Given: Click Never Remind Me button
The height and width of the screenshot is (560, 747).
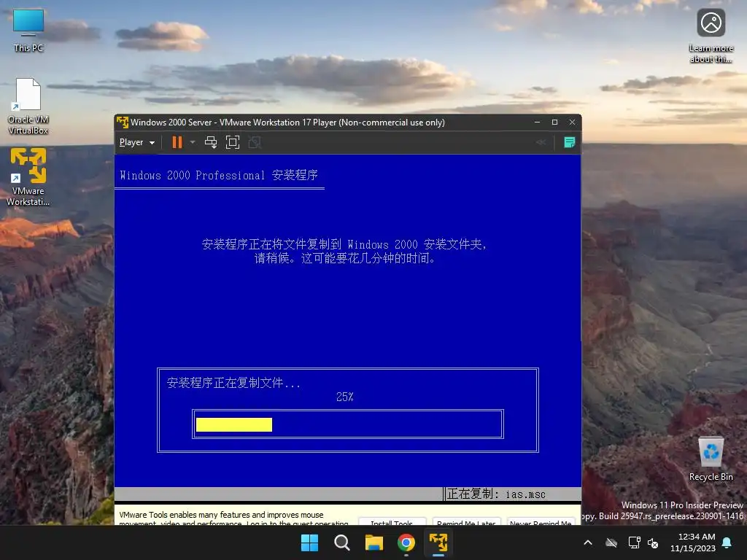Looking at the screenshot, I should coord(541,521).
